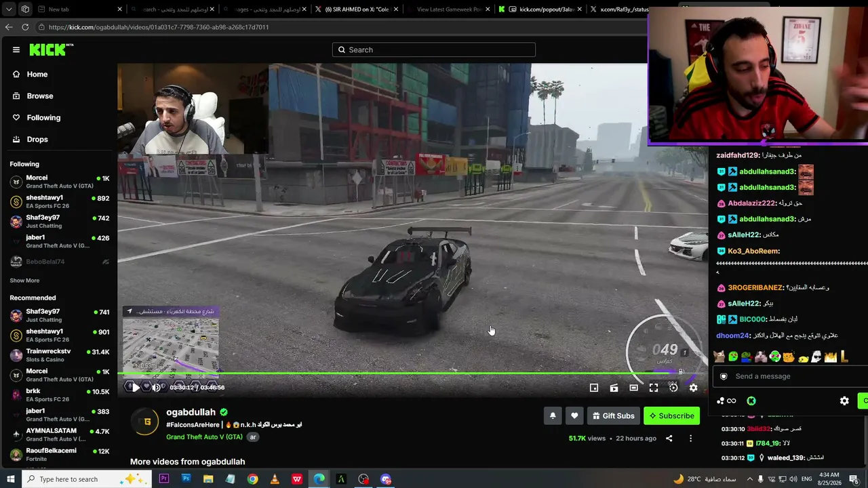
Task: Click the green Kick emote icon below chat input
Action: tap(751, 401)
